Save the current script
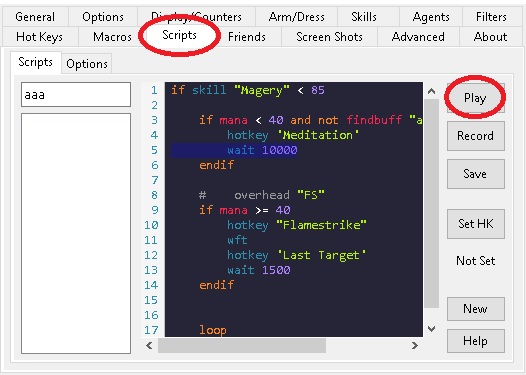 point(475,174)
